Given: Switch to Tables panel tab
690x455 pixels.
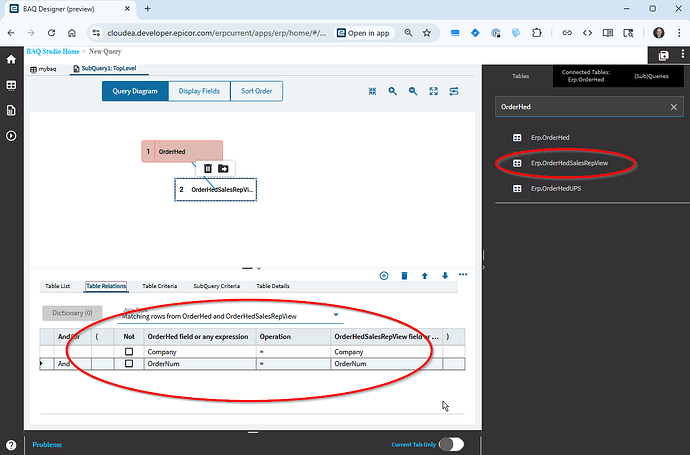Looking at the screenshot, I should [x=520, y=76].
